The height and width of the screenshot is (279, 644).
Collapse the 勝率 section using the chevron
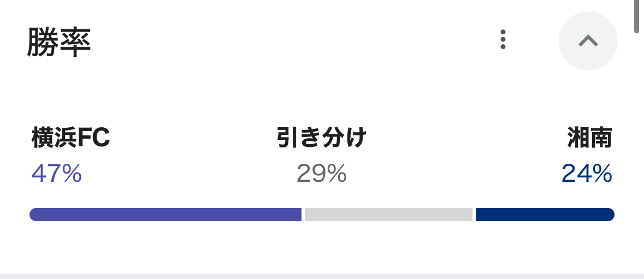coord(588,41)
